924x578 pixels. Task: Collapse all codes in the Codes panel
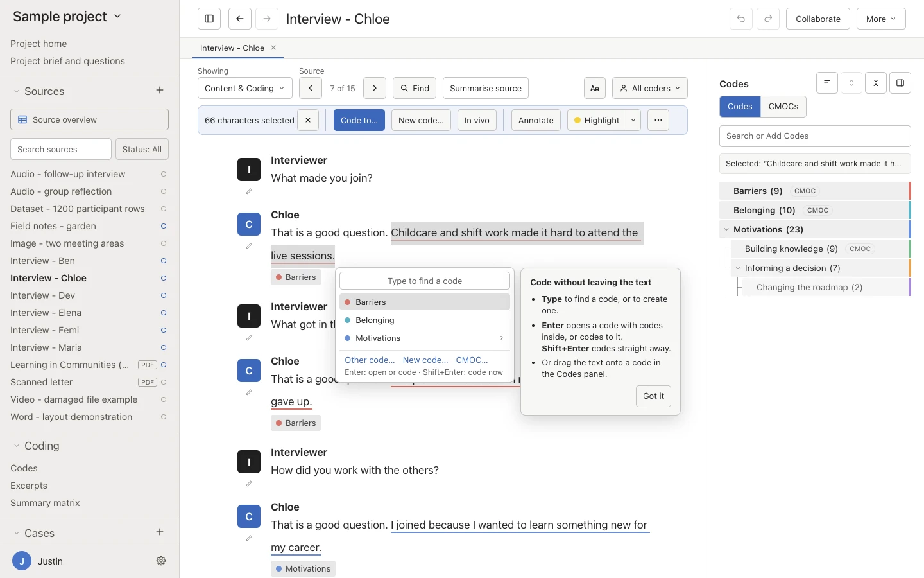[x=876, y=83]
